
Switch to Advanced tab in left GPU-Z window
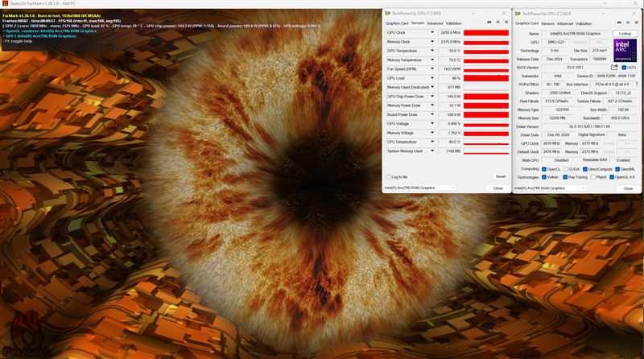point(435,23)
